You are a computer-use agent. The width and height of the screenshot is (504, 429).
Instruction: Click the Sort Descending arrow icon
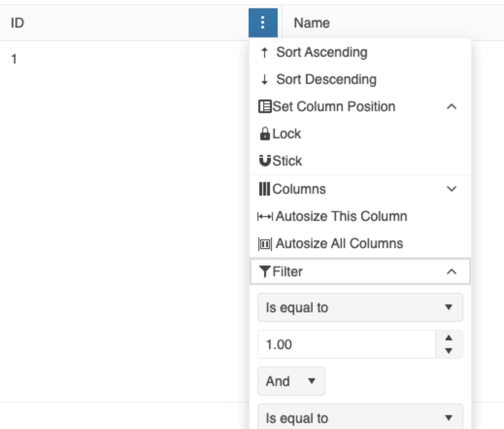264,79
